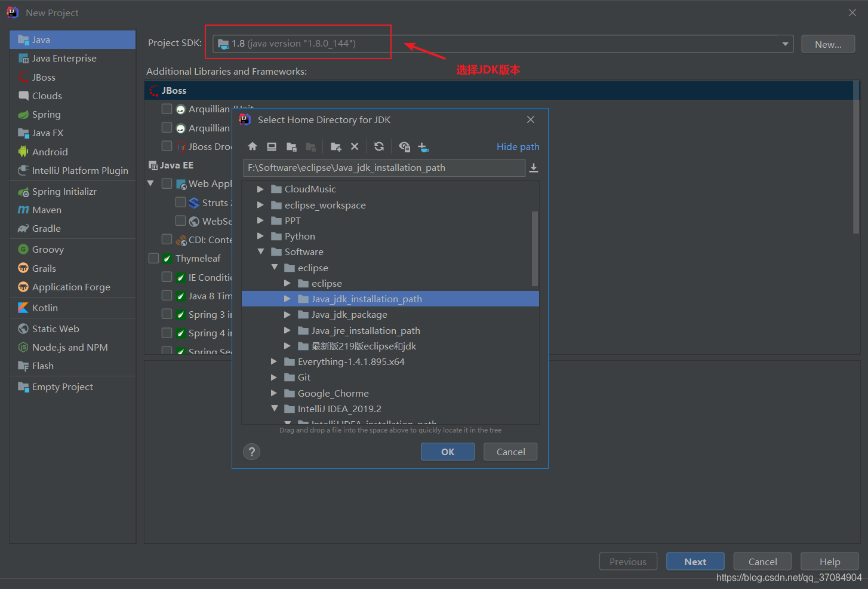This screenshot has height=589, width=868.
Task: Enable the Arquillian JUnit checkbox
Action: point(167,109)
